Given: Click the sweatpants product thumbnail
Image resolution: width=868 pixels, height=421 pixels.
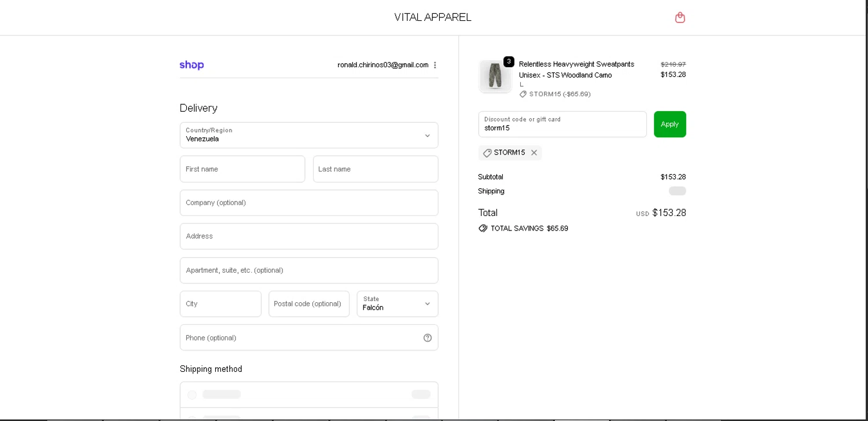Looking at the screenshot, I should [x=495, y=76].
